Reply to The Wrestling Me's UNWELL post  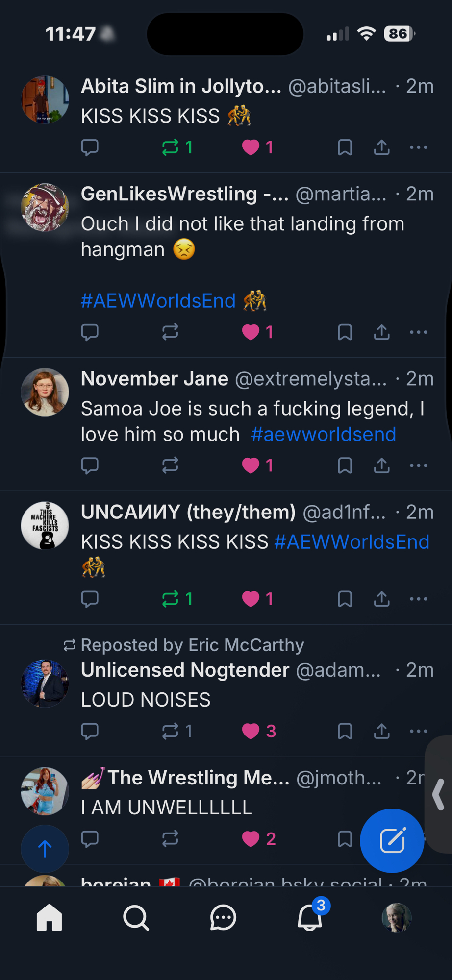point(90,839)
